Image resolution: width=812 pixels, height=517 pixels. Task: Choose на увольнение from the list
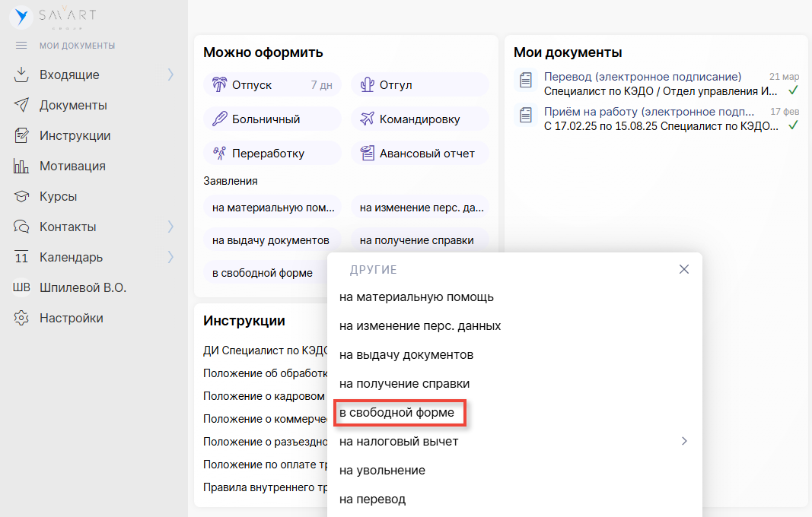382,471
